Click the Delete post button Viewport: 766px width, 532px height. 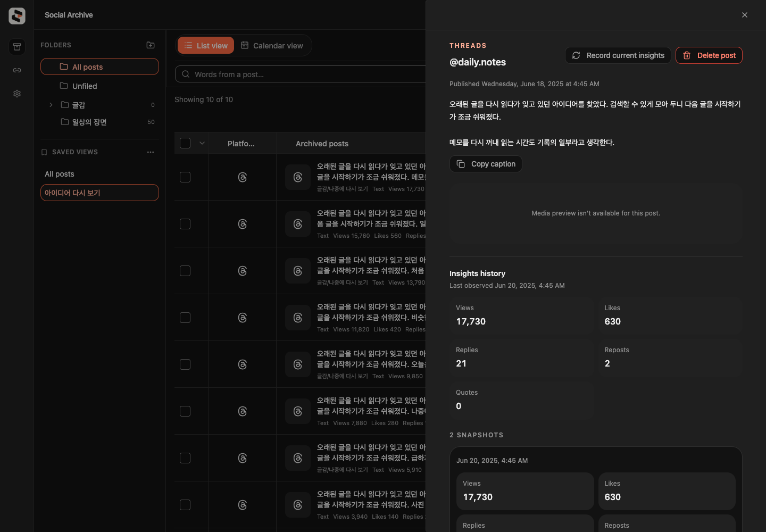709,55
